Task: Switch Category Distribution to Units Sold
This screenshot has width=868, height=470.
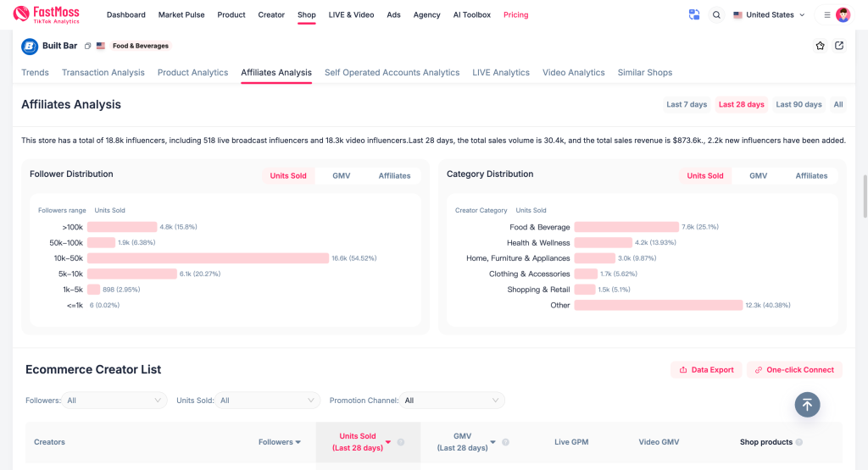Action: pyautogui.click(x=704, y=176)
